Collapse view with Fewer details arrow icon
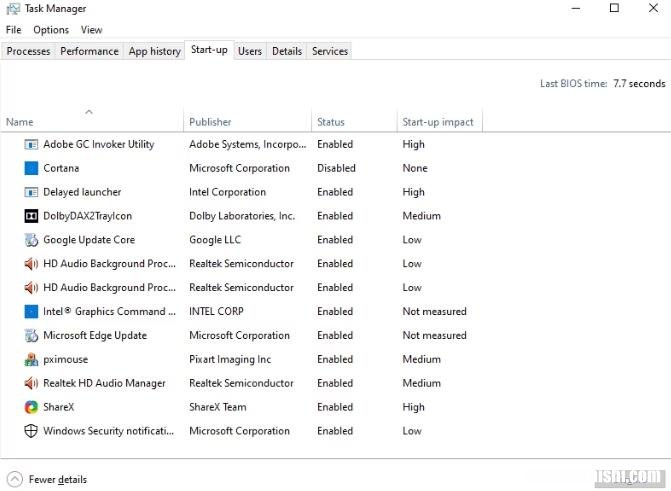This screenshot has height=491, width=671. [15, 479]
